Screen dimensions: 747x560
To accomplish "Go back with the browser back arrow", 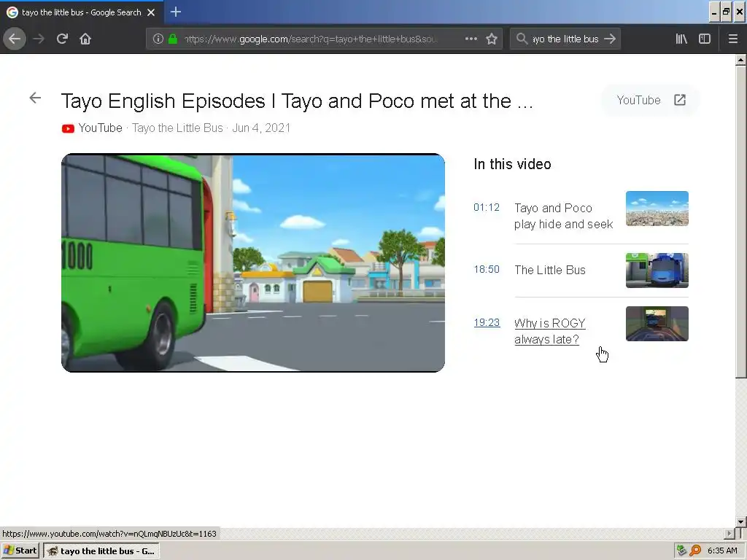I will (x=15, y=39).
